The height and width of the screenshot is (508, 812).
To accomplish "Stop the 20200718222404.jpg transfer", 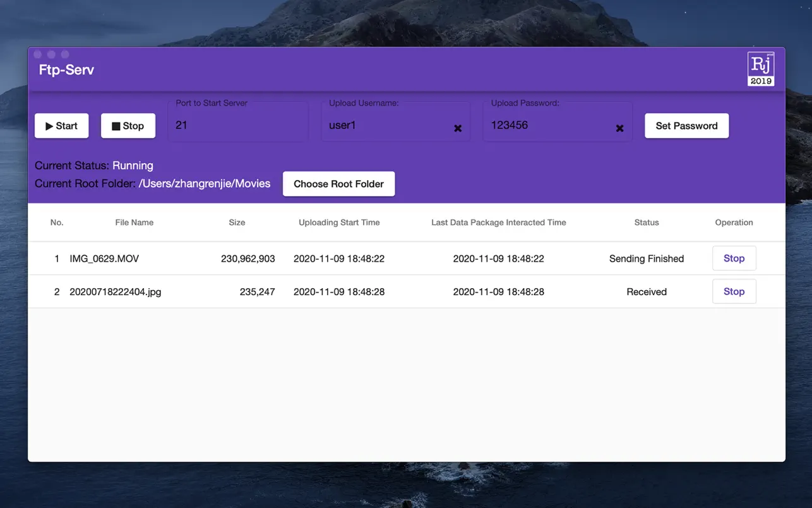I will click(734, 291).
